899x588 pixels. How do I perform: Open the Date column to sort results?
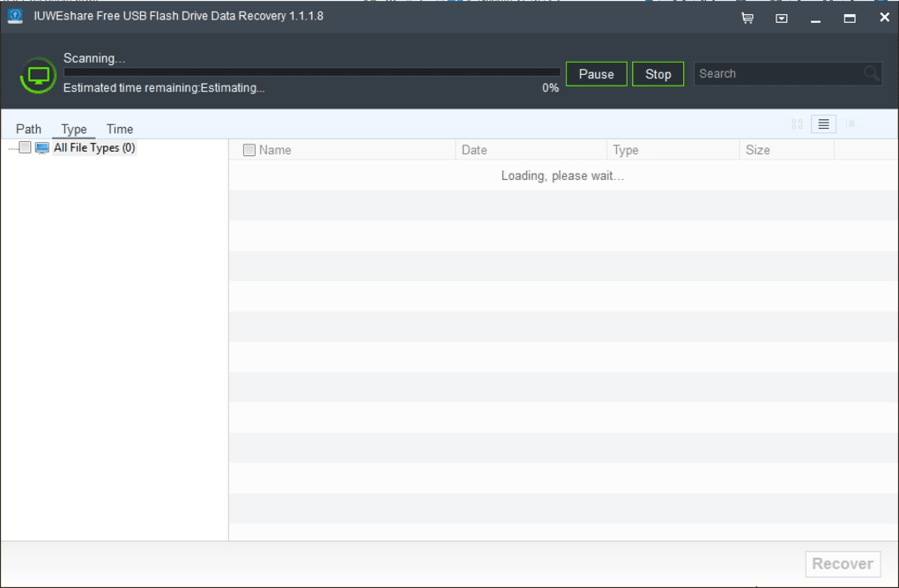tap(474, 150)
